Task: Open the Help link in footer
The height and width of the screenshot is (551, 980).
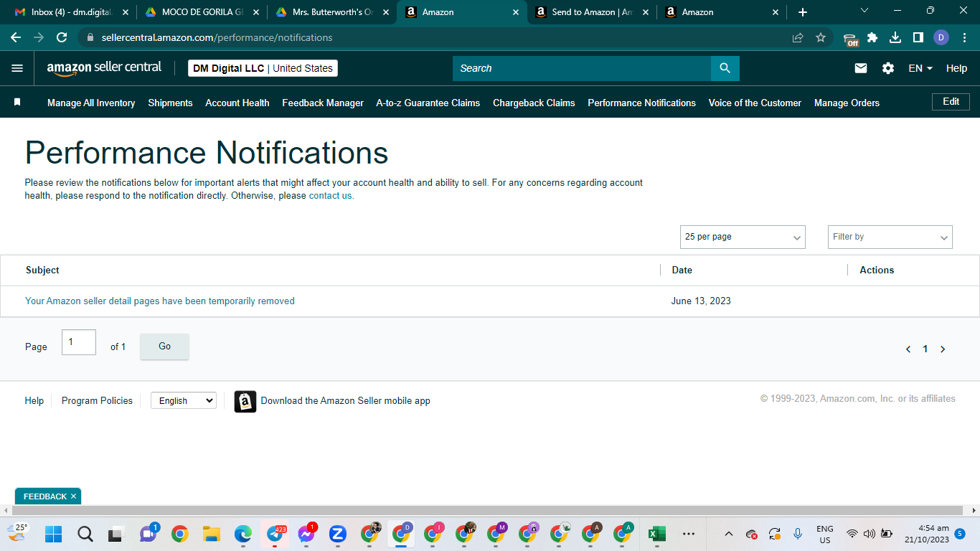Action: point(34,401)
